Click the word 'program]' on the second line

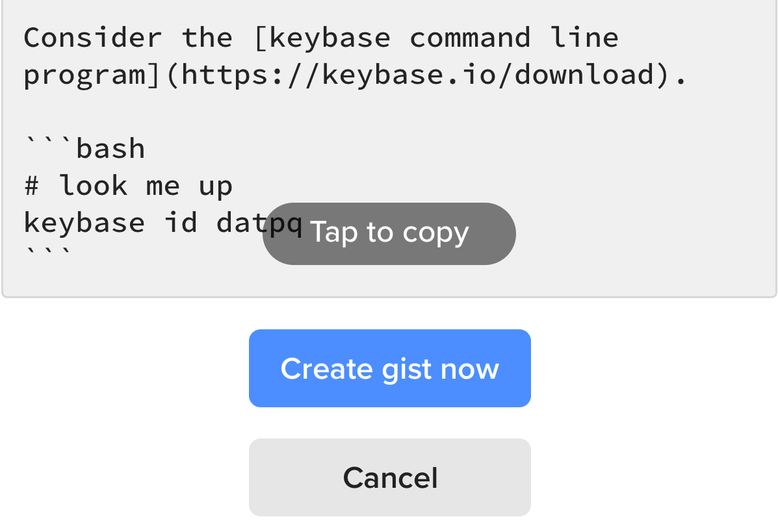[92, 75]
